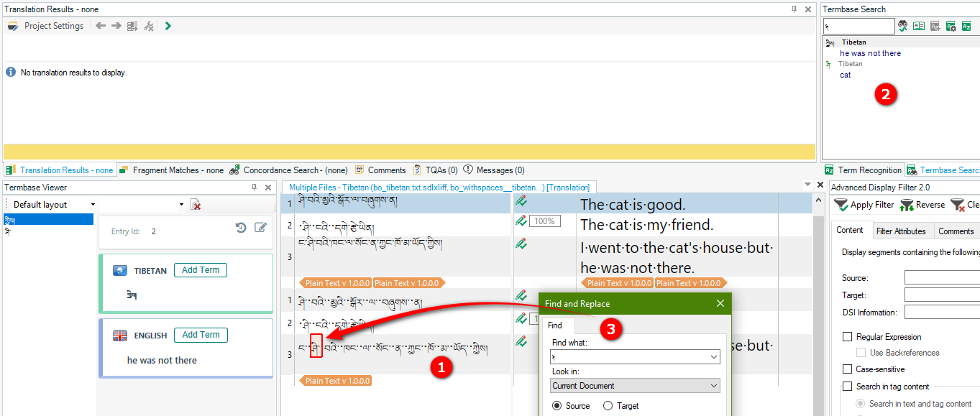Open Translation Results tab
Viewport: 980px width, 416px height.
[x=60, y=170]
